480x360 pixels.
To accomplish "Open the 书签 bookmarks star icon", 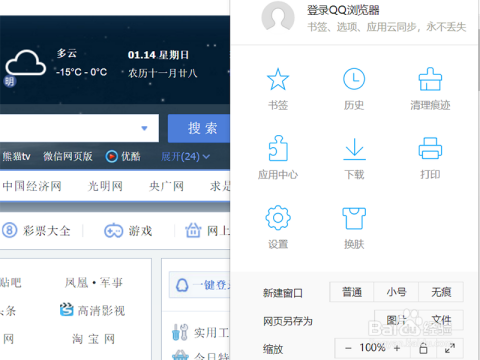I will point(278,79).
